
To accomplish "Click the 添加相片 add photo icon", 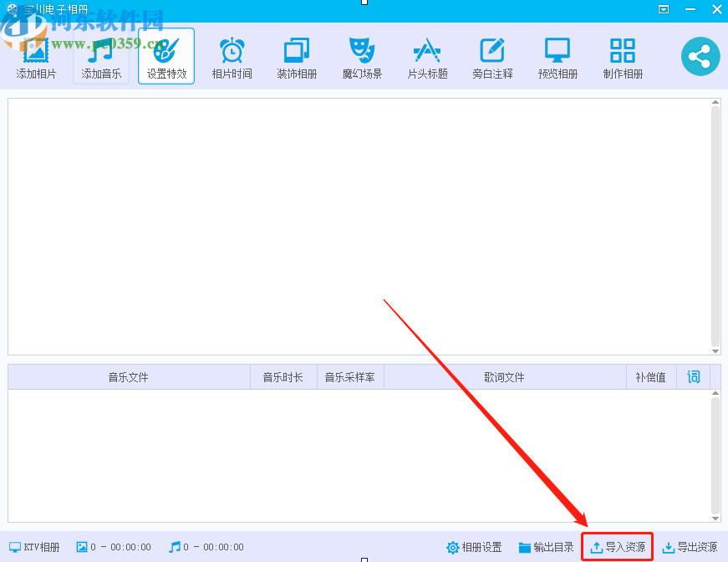I will [x=36, y=57].
